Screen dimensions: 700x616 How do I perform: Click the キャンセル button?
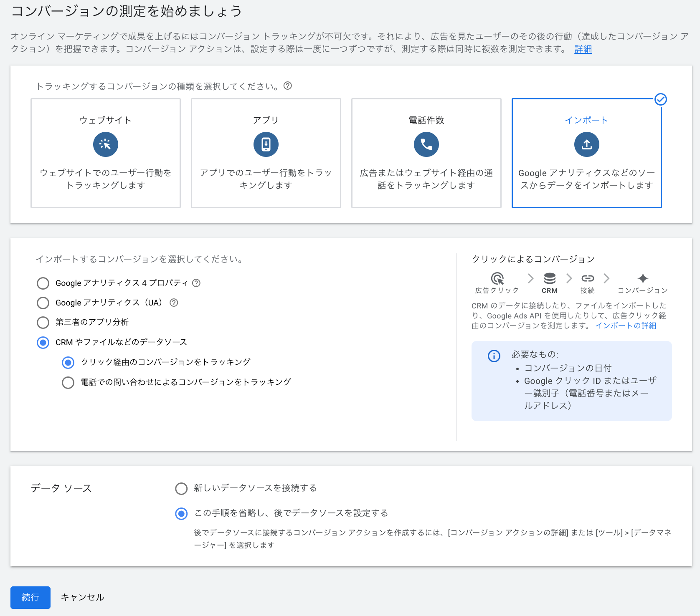point(83,598)
